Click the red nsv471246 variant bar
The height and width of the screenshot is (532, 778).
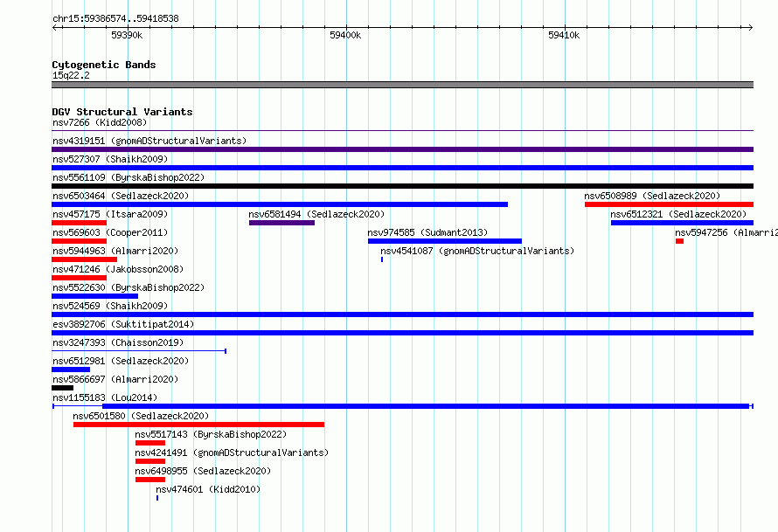coord(79,278)
